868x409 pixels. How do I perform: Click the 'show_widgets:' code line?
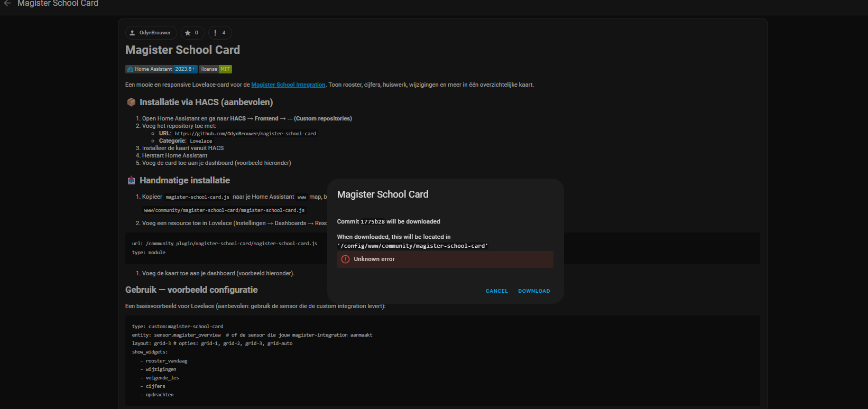click(150, 352)
